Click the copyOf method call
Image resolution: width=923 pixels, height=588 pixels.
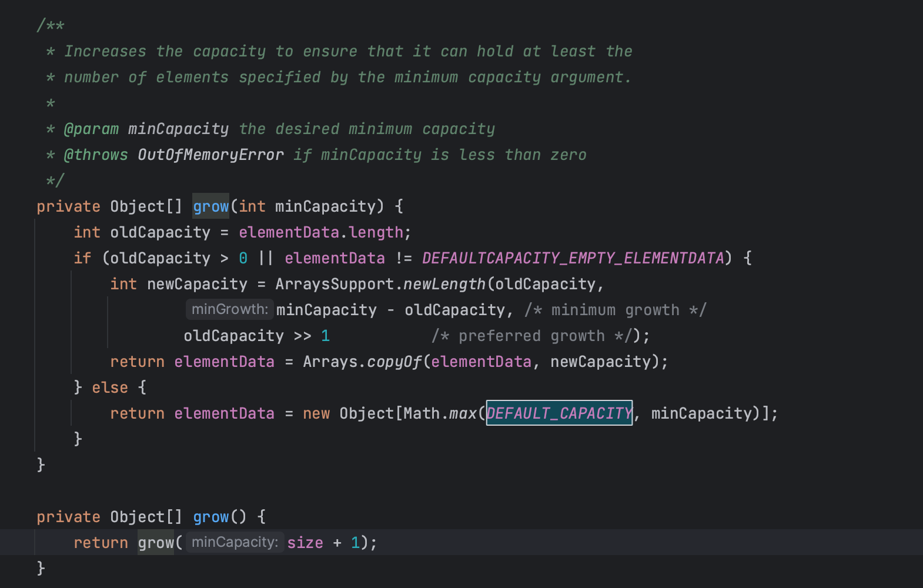(x=394, y=362)
